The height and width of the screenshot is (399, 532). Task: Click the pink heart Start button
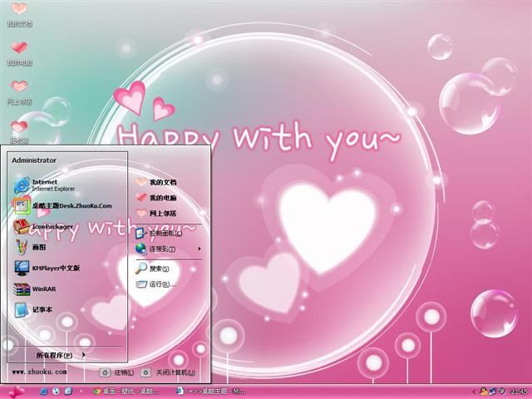(x=16, y=392)
